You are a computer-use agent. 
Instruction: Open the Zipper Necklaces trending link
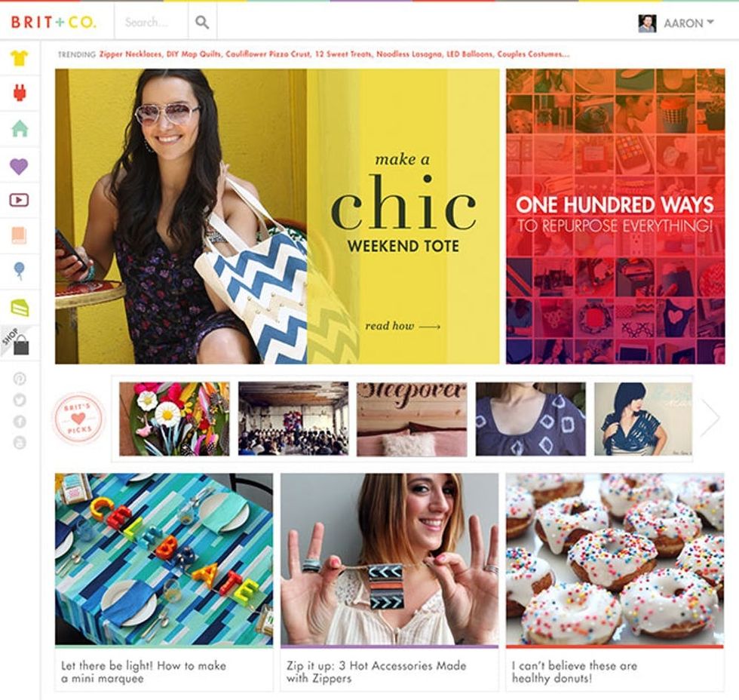[130, 54]
